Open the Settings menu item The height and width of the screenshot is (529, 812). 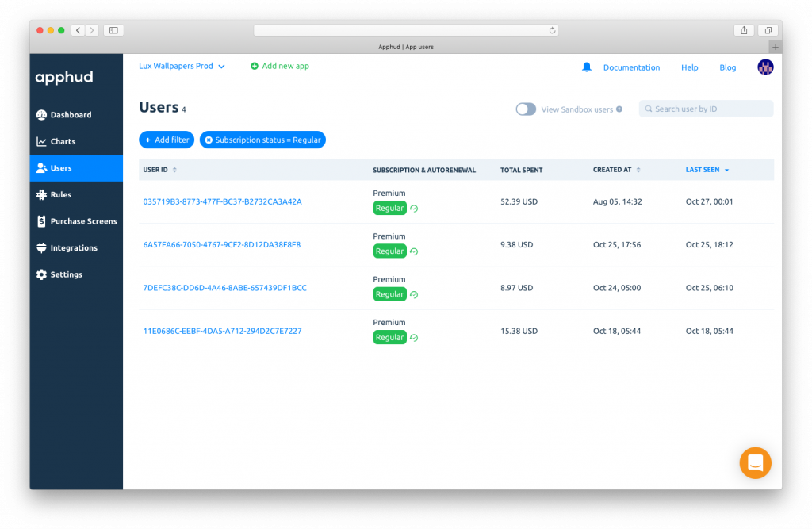pos(76,274)
